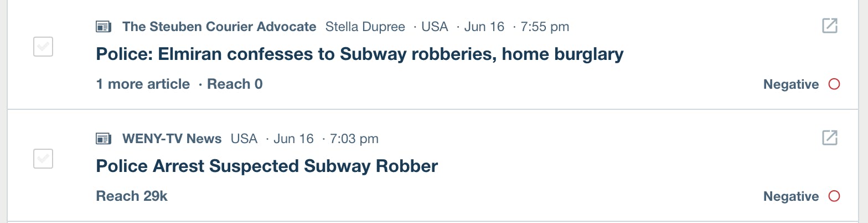Click The Steuben Courier Advocate source name

pyautogui.click(x=219, y=27)
